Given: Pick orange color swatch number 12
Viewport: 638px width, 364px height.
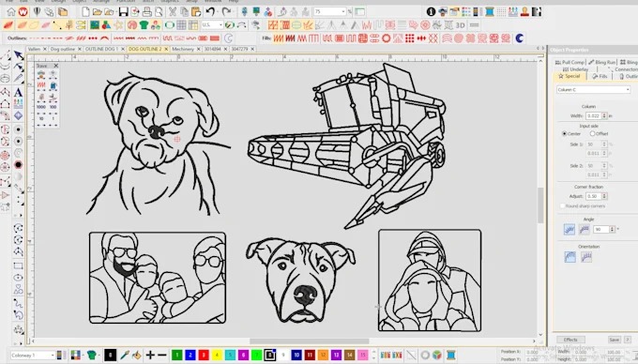Looking at the screenshot, I should coord(323,355).
